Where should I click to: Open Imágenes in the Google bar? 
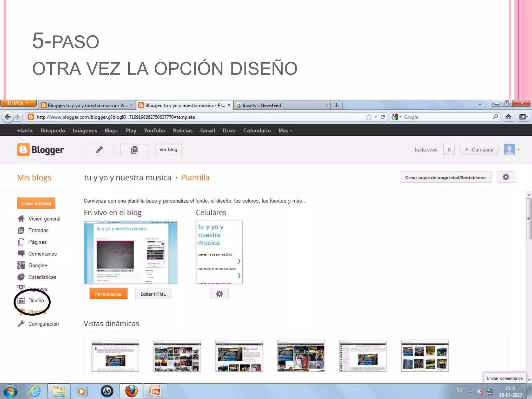[85, 131]
